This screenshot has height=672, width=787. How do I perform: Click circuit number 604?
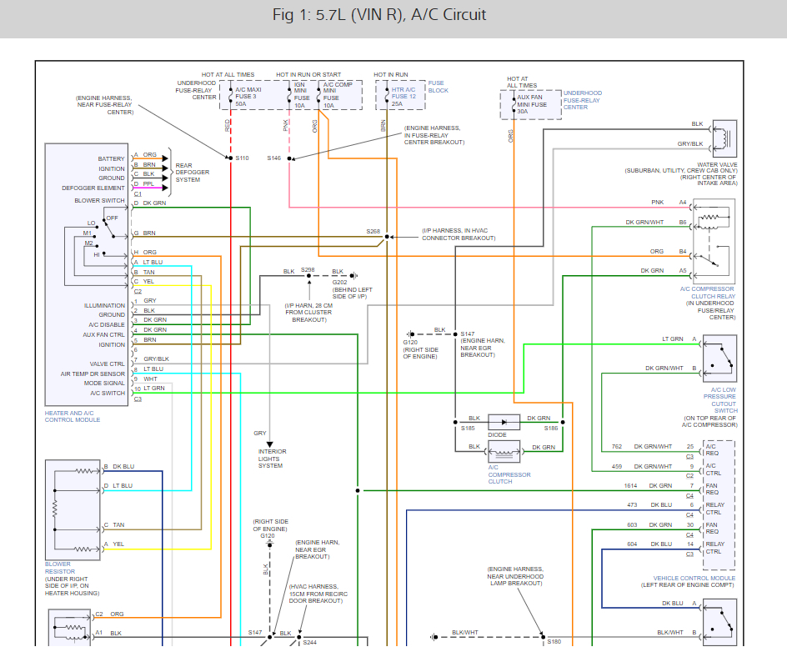tap(632, 544)
